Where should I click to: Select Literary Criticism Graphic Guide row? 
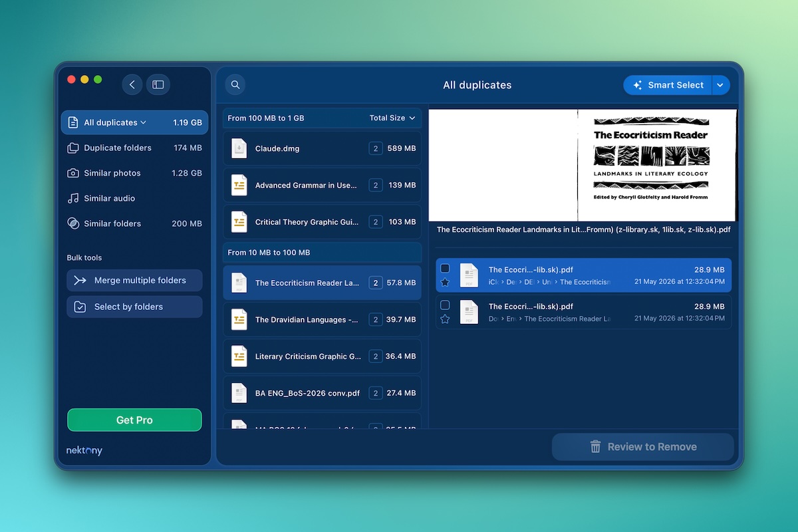click(x=322, y=356)
